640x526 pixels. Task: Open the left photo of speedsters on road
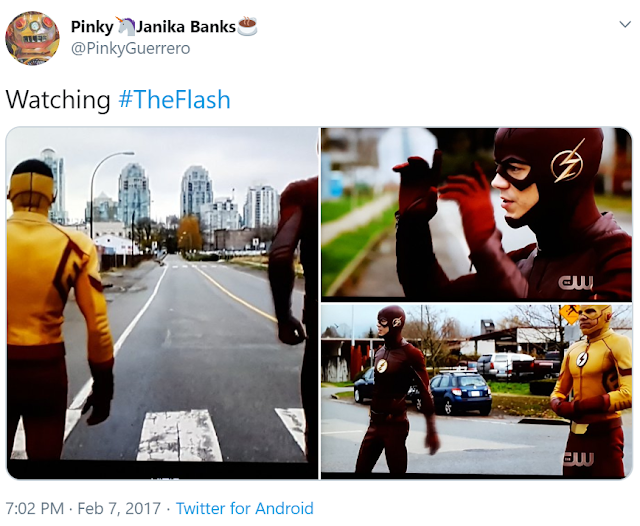pos(162,303)
